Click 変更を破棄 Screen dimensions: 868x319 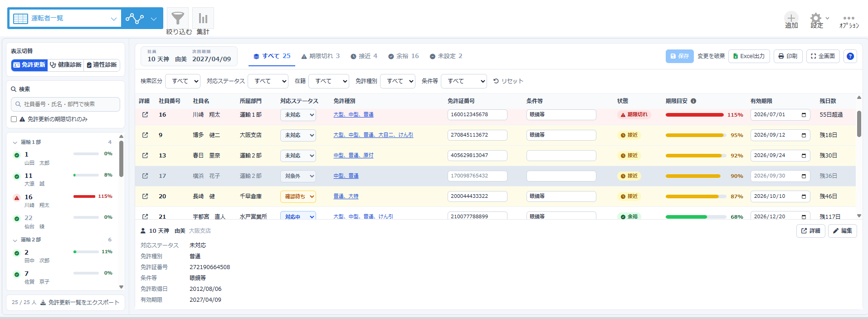(x=711, y=56)
